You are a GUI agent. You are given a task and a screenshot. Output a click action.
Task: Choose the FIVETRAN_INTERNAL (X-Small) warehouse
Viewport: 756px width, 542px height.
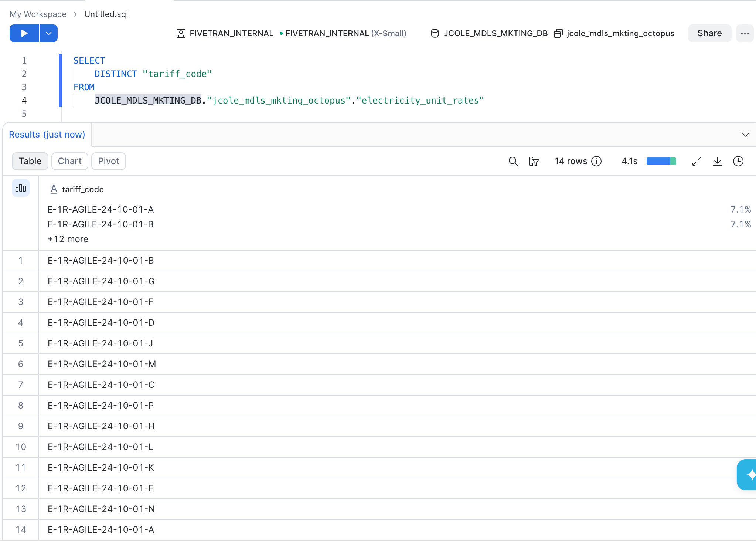[x=343, y=33]
